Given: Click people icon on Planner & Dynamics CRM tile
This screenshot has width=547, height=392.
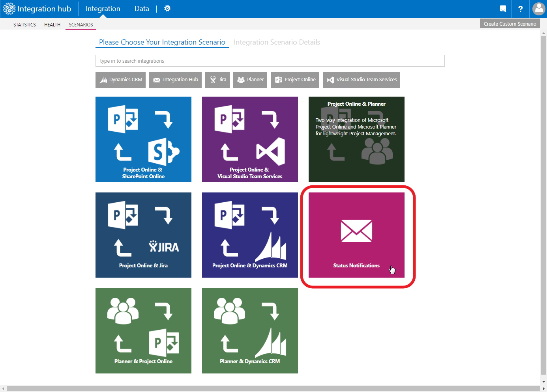Looking at the screenshot, I should coord(230,311).
